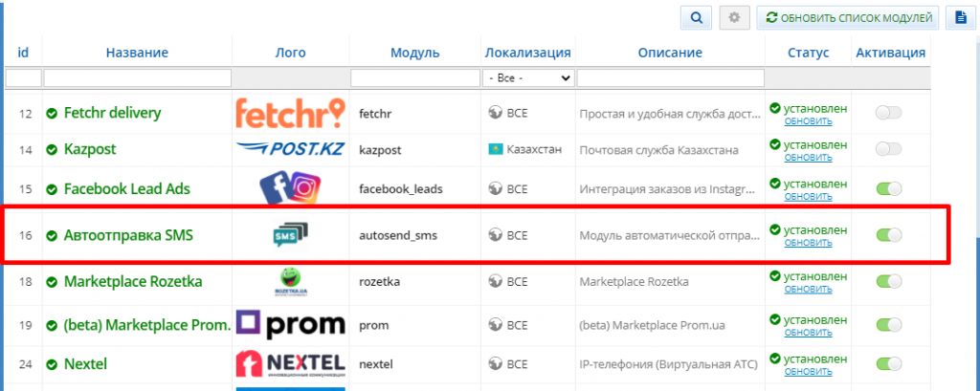Click the Facebook Instagram logo
The image size is (980, 391).
291,188
